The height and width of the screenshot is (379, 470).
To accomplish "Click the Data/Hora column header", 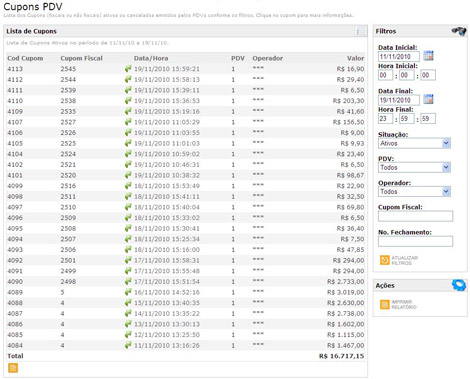I will [151, 58].
